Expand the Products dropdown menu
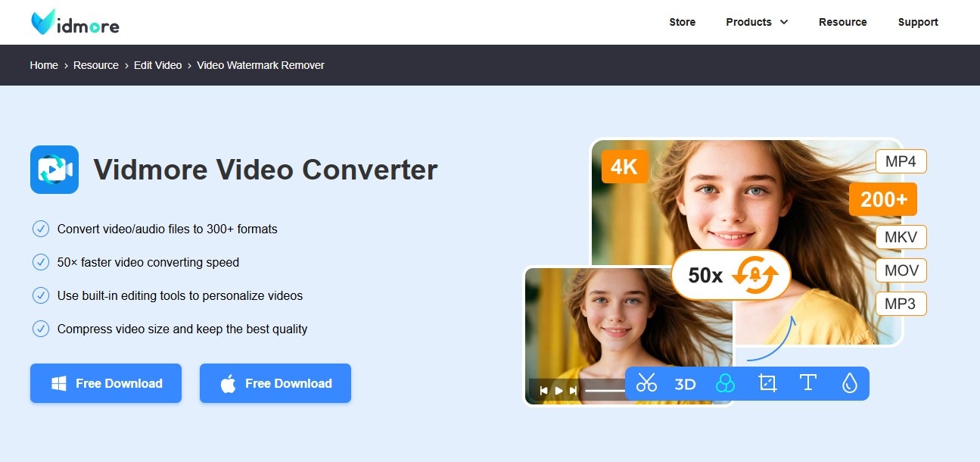This screenshot has width=980, height=462. (x=756, y=22)
